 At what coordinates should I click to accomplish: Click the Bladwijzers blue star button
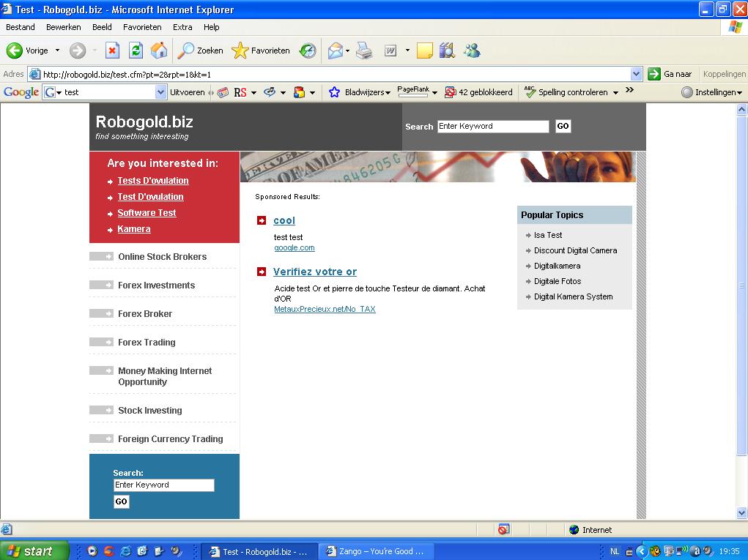pos(334,92)
